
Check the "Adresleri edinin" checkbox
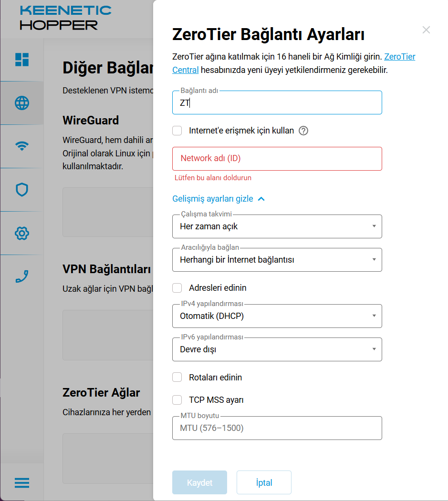177,288
